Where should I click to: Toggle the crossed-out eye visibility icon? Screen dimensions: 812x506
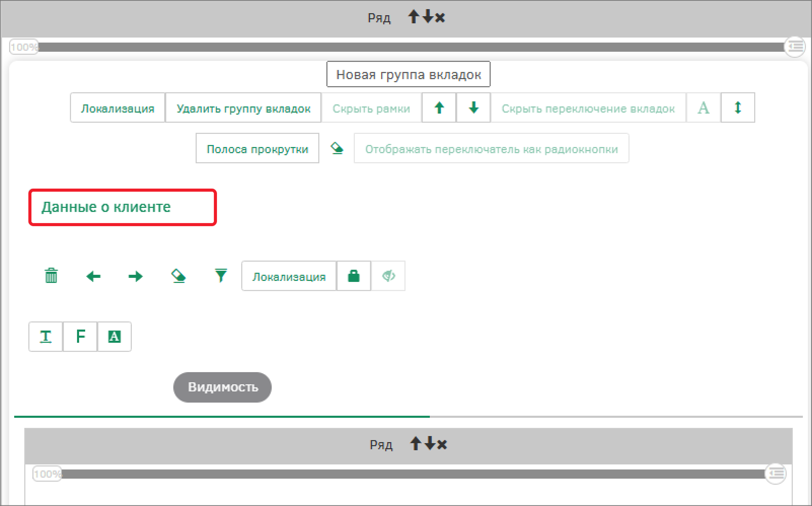pyautogui.click(x=388, y=276)
